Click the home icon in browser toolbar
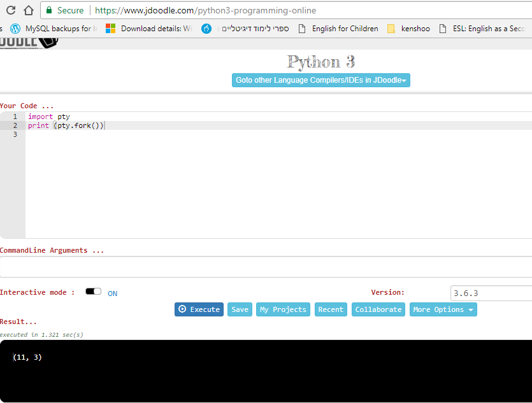532x403 pixels. click(x=28, y=10)
